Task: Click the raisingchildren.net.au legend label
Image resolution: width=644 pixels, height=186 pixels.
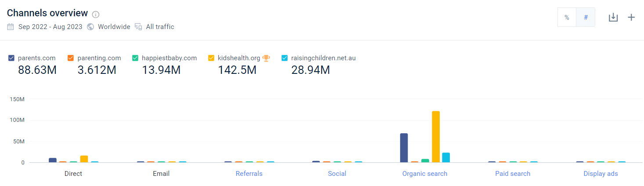Action: (323, 58)
